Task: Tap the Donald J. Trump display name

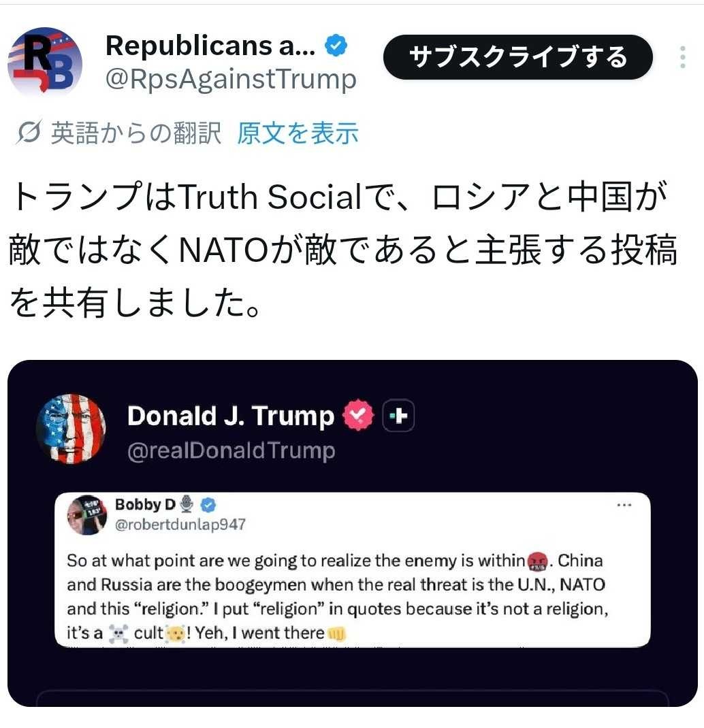Action: point(230,416)
